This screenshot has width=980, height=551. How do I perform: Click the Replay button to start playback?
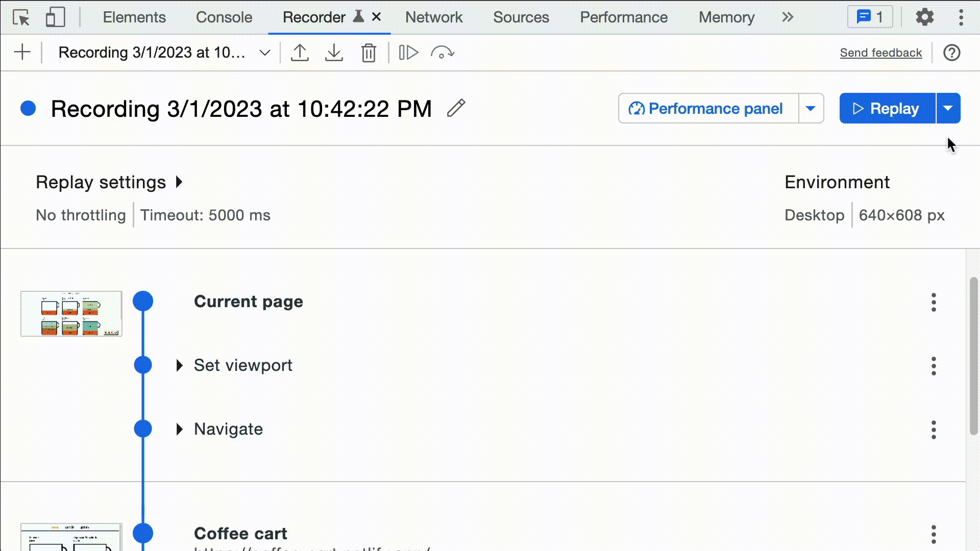tap(887, 108)
